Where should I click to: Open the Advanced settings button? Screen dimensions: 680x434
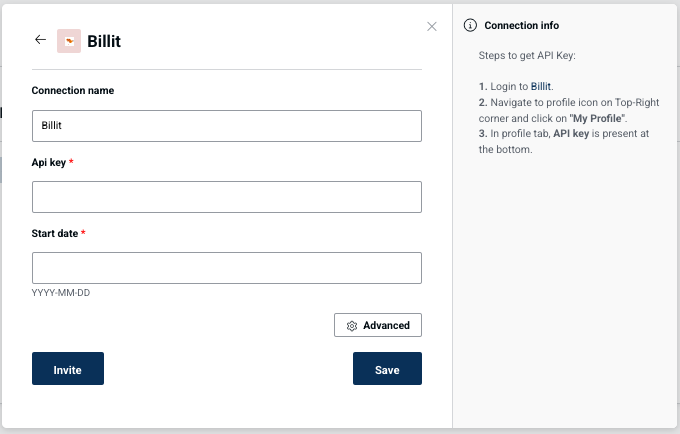tap(378, 325)
